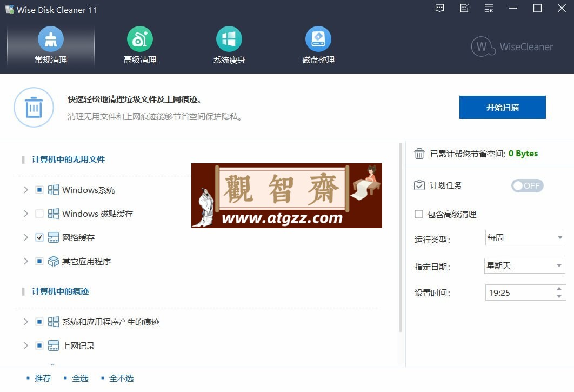Increase the 设置时间 value with up arrow

[x=559, y=289]
